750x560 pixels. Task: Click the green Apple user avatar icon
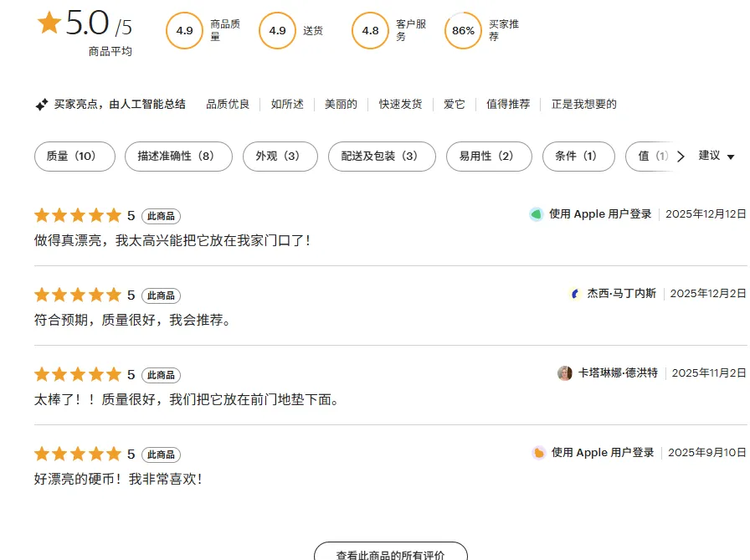[537, 214]
